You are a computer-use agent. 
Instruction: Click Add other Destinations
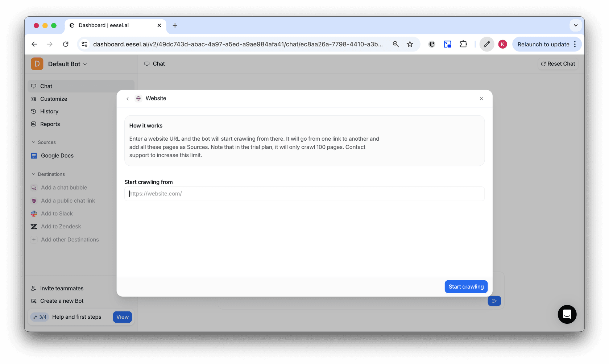click(65, 240)
